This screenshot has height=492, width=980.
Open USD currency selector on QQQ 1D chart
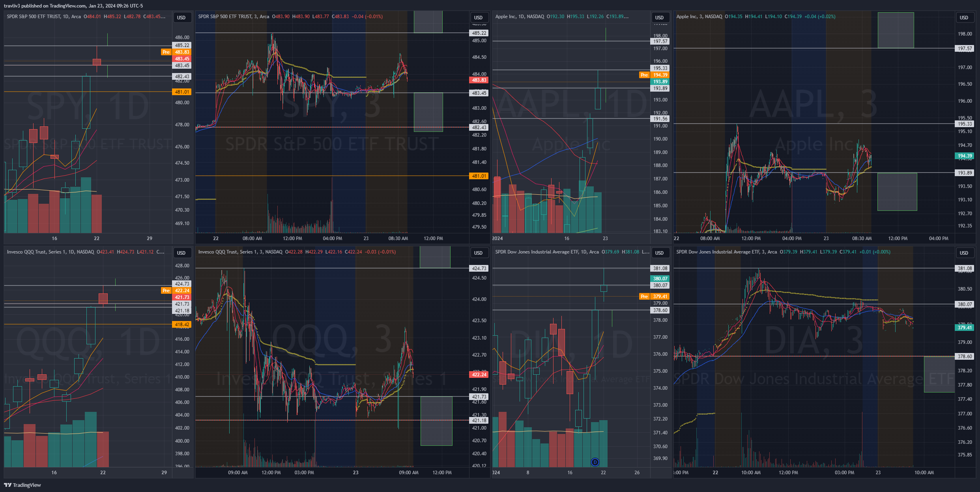(181, 253)
